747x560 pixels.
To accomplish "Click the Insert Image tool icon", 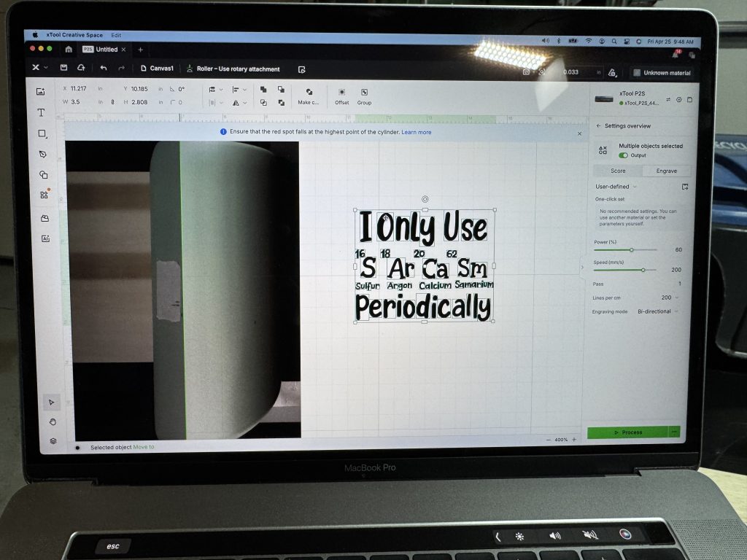I will (41, 91).
